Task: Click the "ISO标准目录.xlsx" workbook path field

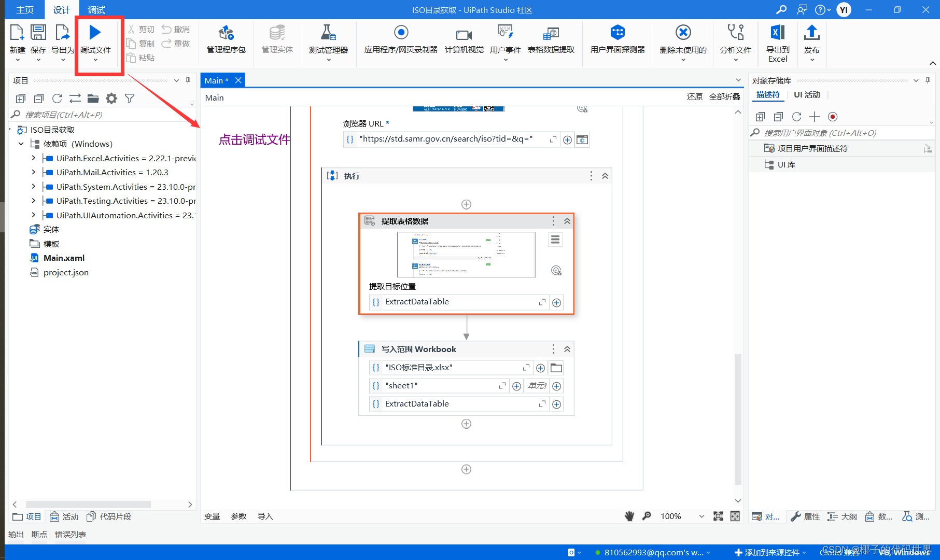Action: point(451,368)
